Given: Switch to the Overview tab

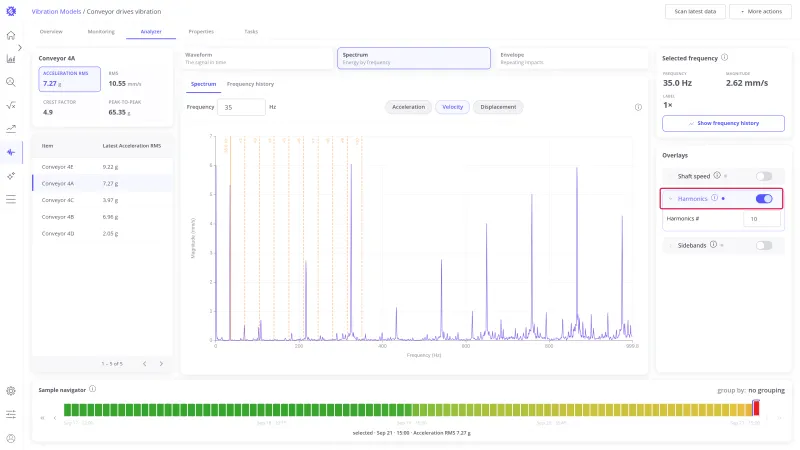Looking at the screenshot, I should pyautogui.click(x=51, y=32).
